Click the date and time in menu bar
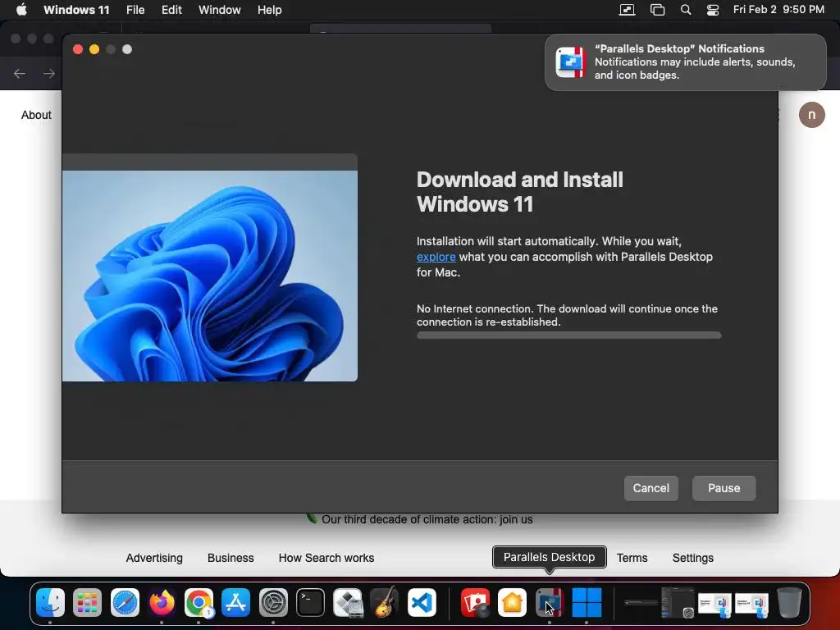The height and width of the screenshot is (630, 840). click(778, 10)
